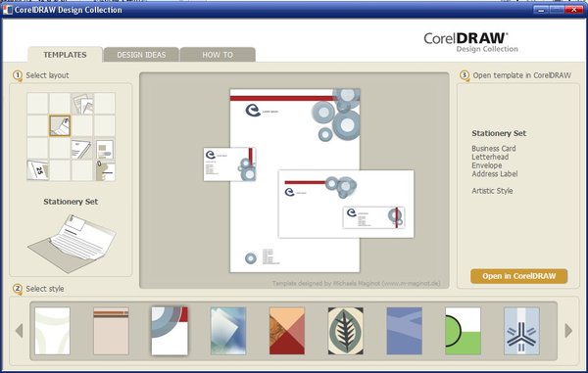Viewport: 588px width, 373px height.
Task: Choose the hand holding tag layout icon
Action: pyautogui.click(x=105, y=170)
